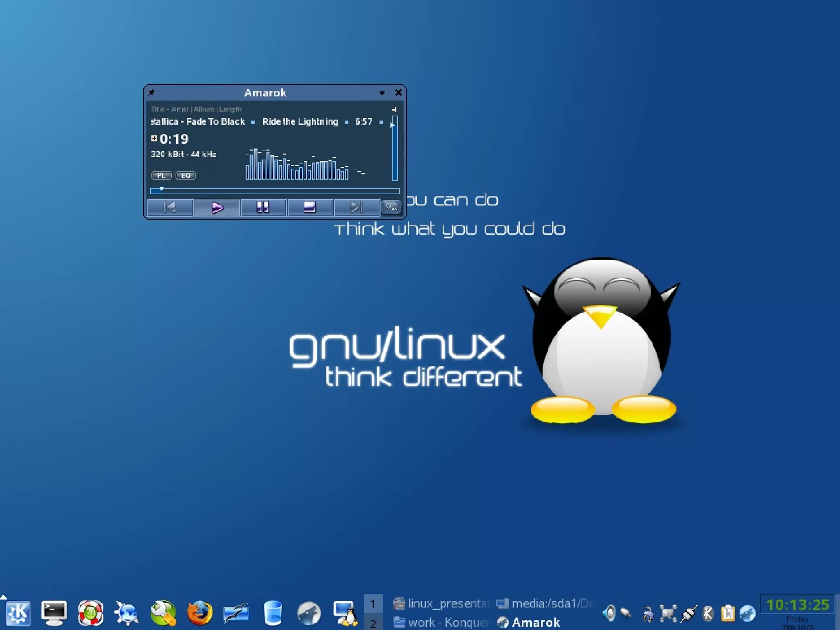Click the 320 kBit - 44 kHz text

click(184, 154)
